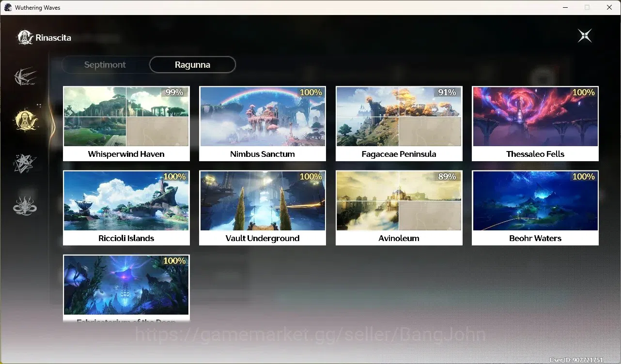
Task: Open the Whisperwind Haven area card
Action: click(x=126, y=123)
